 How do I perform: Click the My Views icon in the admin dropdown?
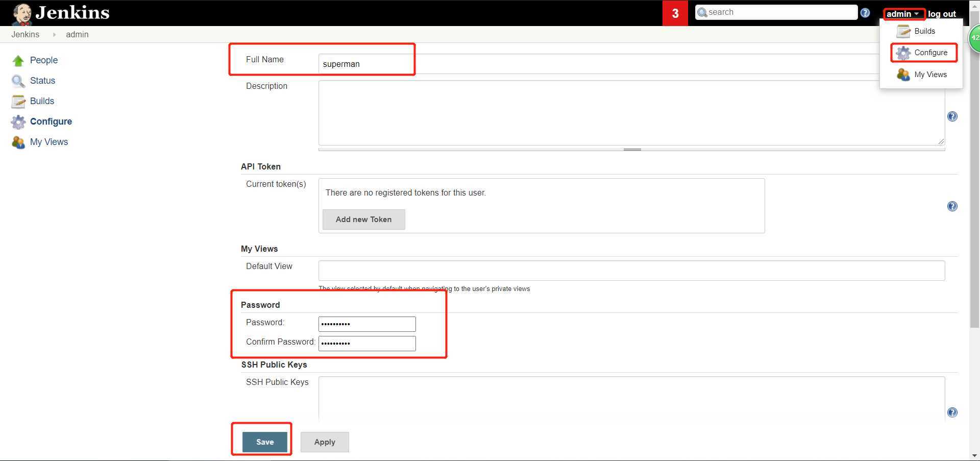click(903, 75)
